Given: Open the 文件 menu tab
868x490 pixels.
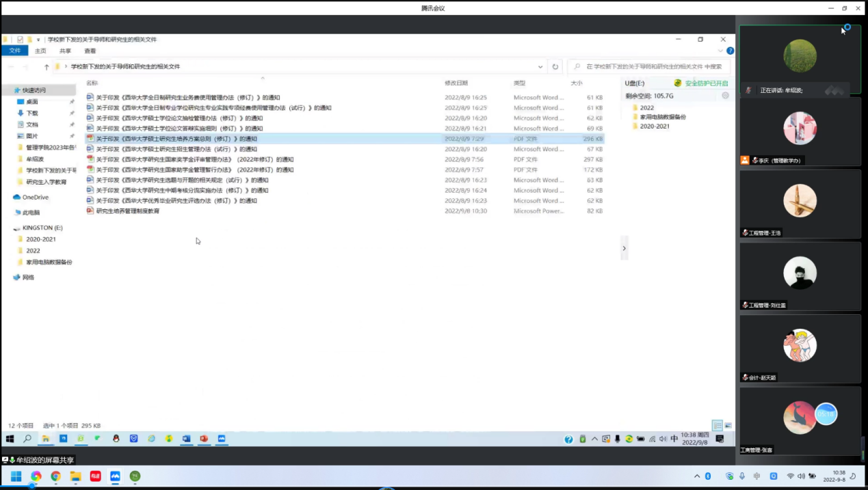Looking at the screenshot, I should (15, 51).
